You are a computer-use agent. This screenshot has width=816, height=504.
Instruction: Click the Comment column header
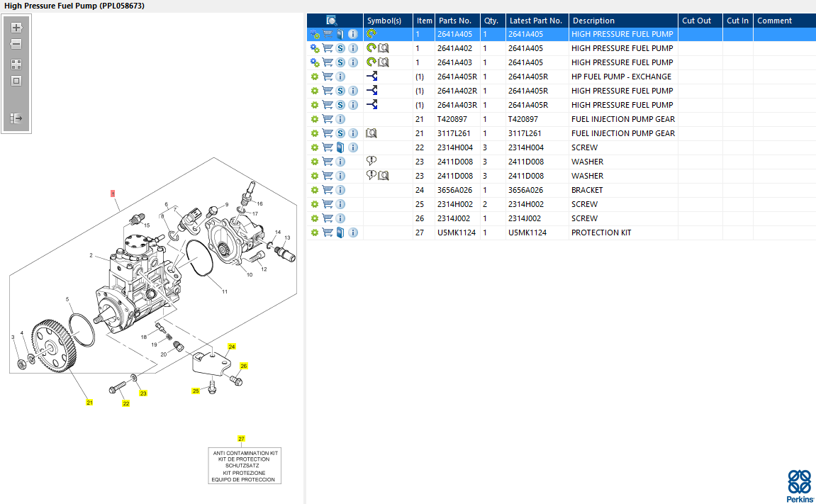pyautogui.click(x=784, y=21)
